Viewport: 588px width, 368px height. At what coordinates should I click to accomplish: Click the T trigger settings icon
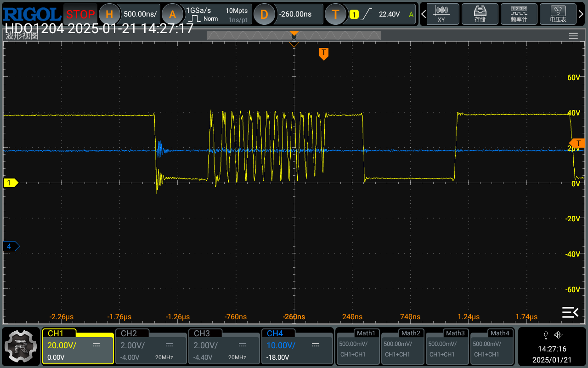(335, 14)
